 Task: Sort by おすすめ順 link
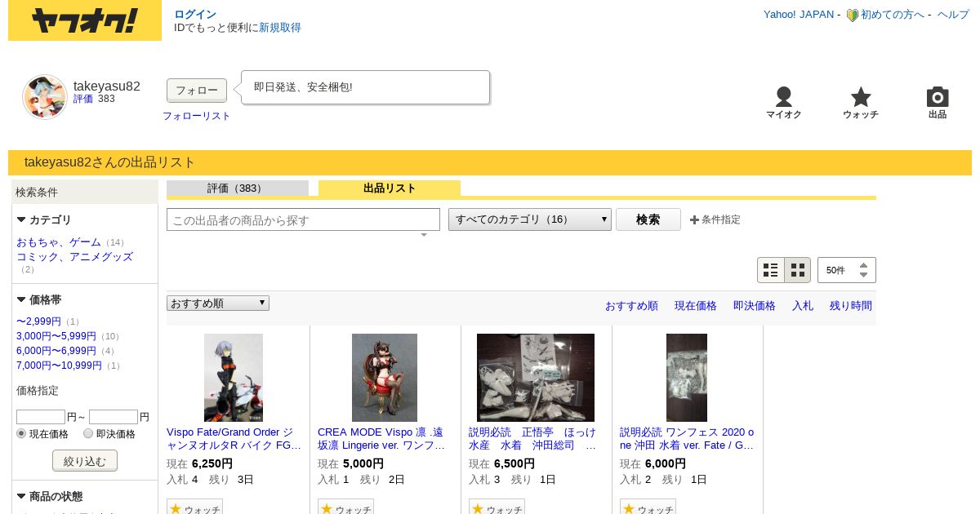(631, 306)
